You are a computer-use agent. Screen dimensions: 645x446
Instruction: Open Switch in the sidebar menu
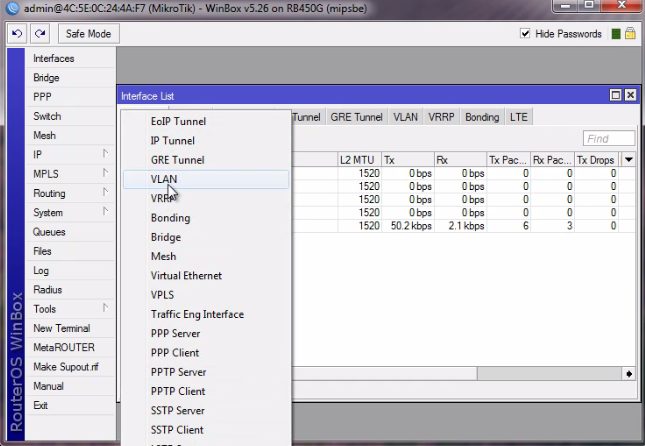coord(70,116)
